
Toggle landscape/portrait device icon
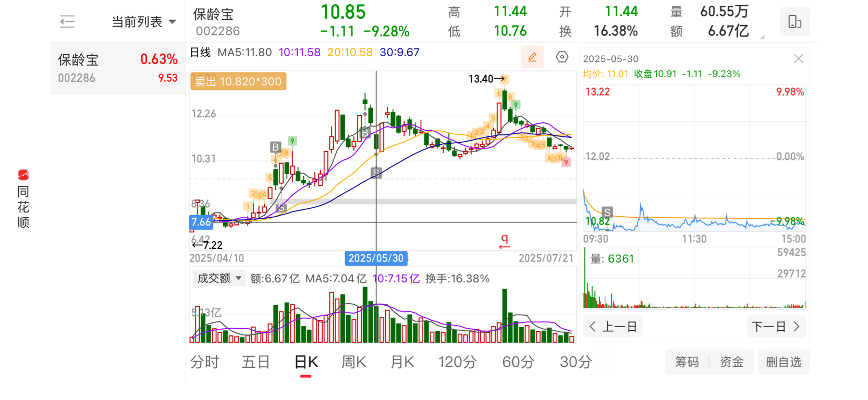(x=794, y=21)
